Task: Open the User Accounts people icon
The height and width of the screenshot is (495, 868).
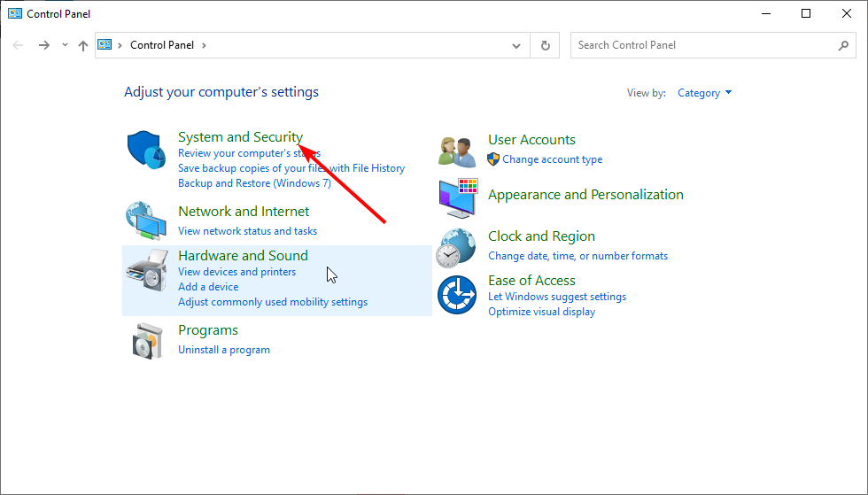Action: [x=457, y=151]
